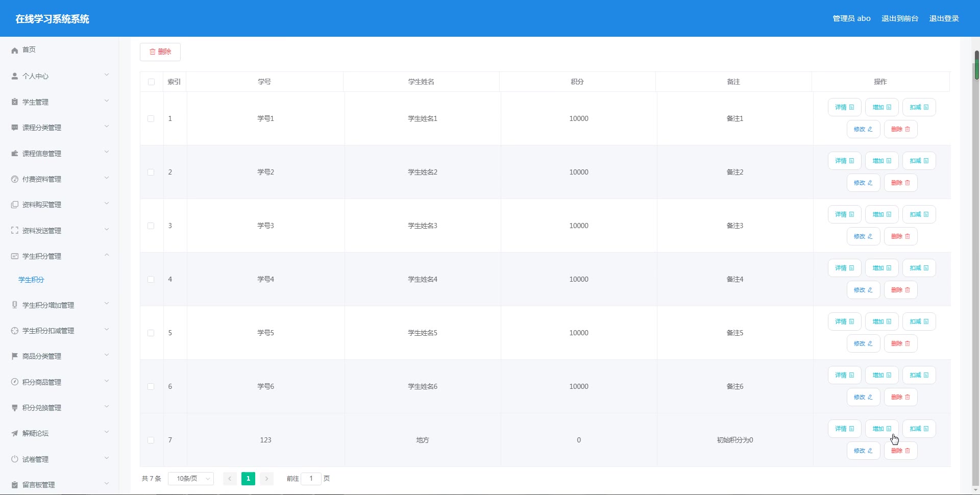Viewport: 980px width, 495px height.
Task: Expand the 试卷管理 menu chevron
Action: pyautogui.click(x=107, y=458)
